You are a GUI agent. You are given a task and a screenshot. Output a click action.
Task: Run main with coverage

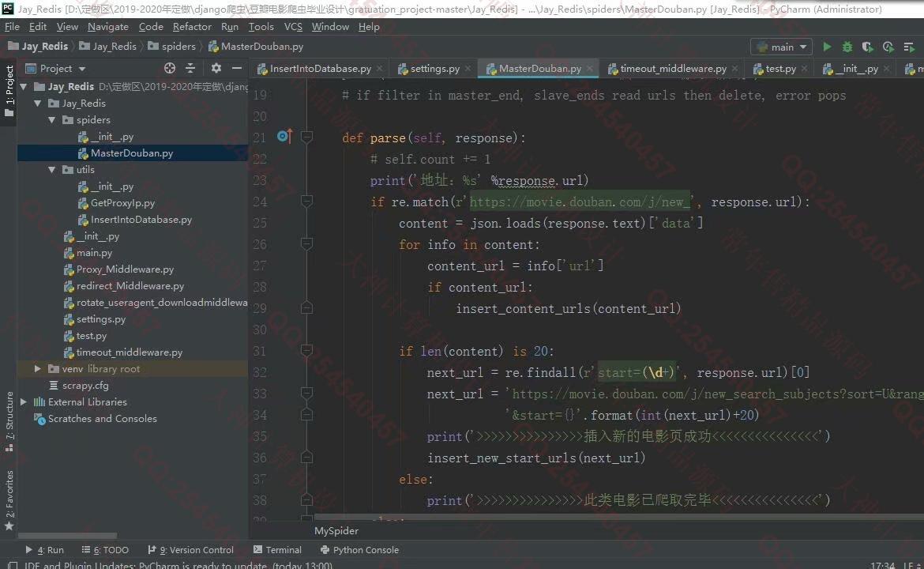click(x=867, y=47)
